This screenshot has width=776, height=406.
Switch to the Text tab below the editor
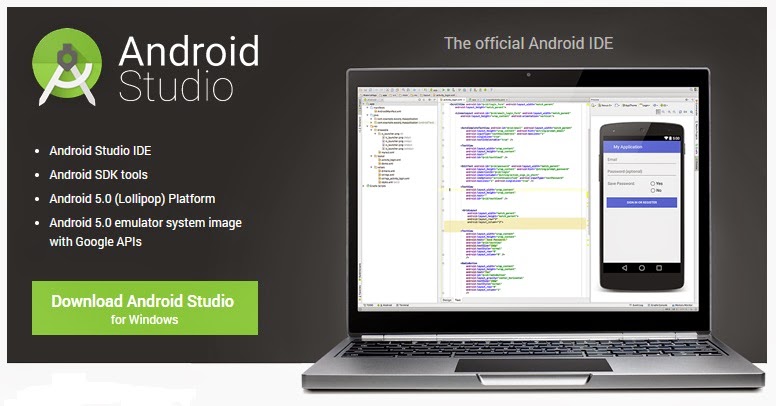pyautogui.click(x=458, y=300)
